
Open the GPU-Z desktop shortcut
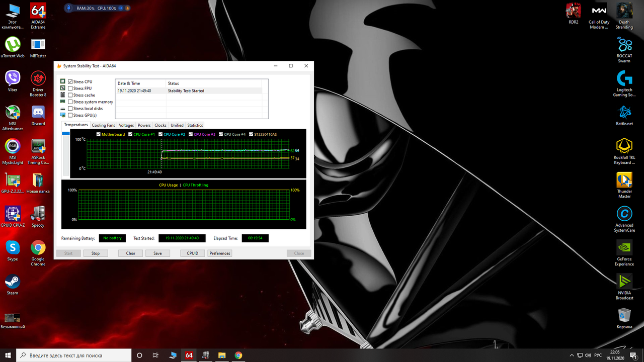13,183
